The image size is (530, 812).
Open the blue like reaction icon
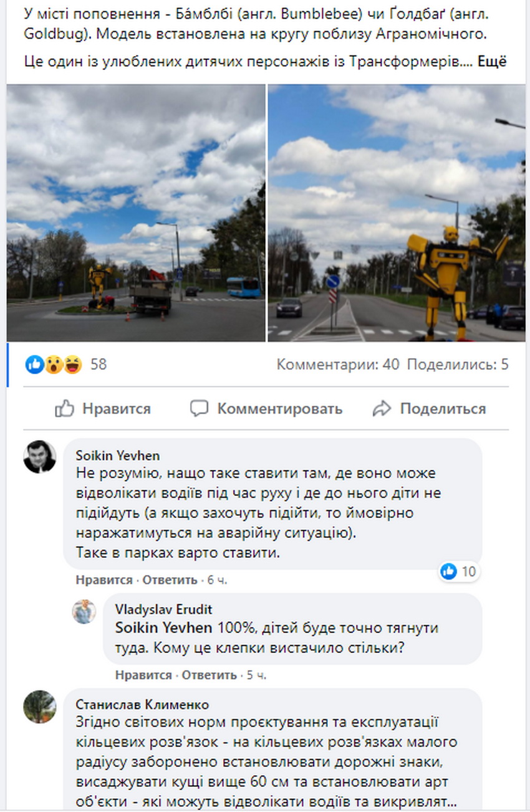[x=35, y=364]
